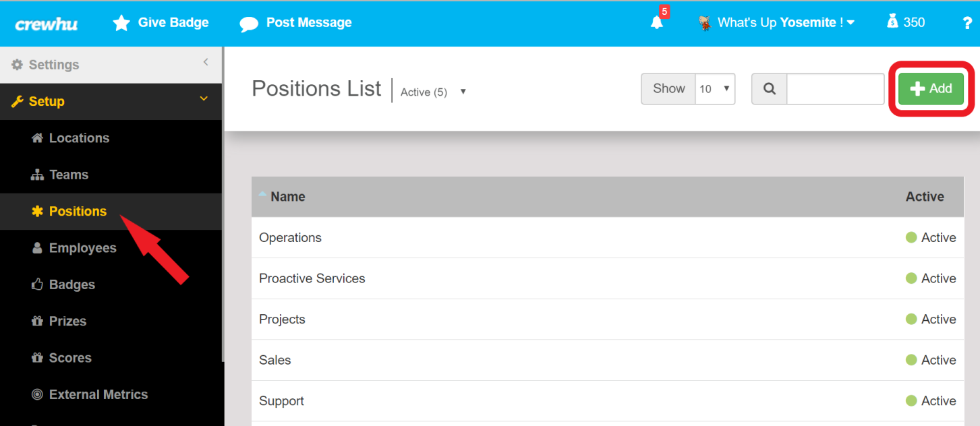The width and height of the screenshot is (980, 426).
Task: Click the Give Badge star icon
Action: point(121,23)
